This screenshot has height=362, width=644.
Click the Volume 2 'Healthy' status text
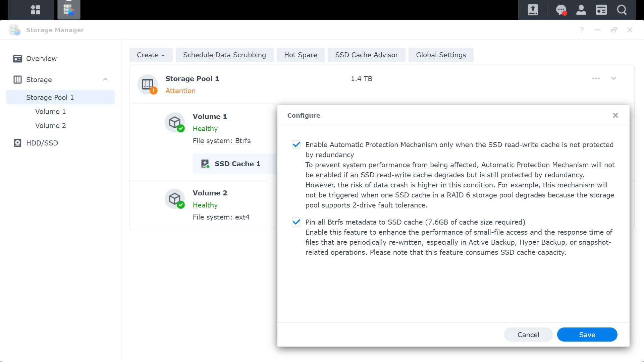[x=205, y=205]
